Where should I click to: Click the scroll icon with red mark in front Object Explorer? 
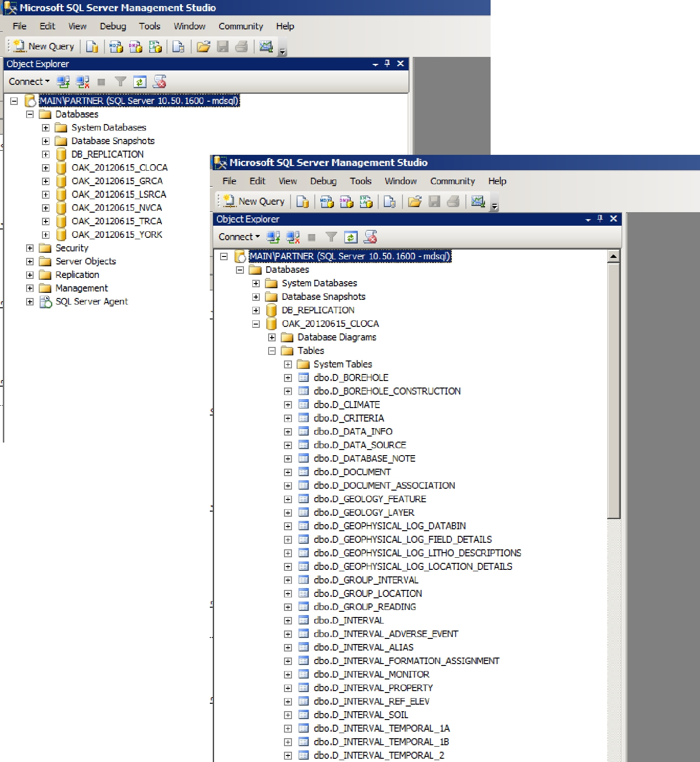[x=370, y=237]
